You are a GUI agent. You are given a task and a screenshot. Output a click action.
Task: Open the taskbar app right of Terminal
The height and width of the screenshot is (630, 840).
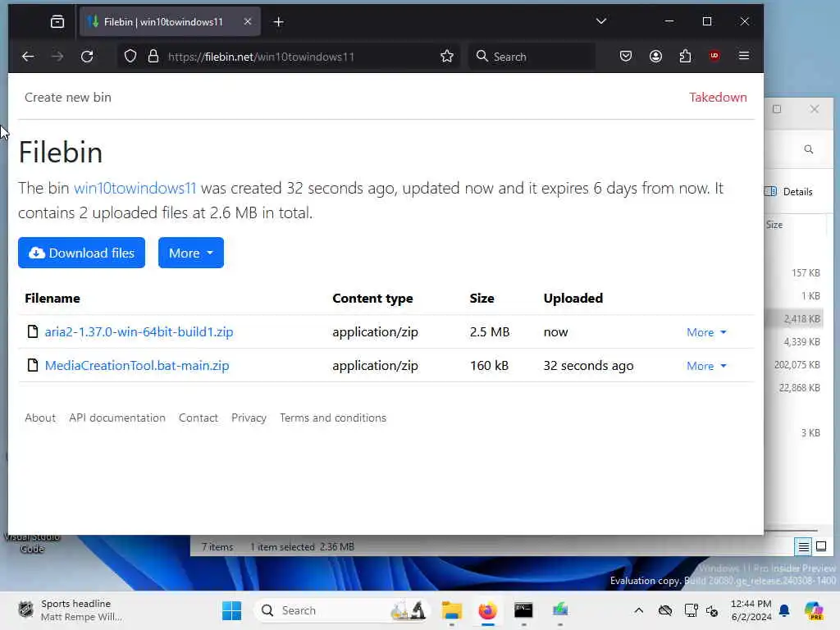pyautogui.click(x=559, y=610)
